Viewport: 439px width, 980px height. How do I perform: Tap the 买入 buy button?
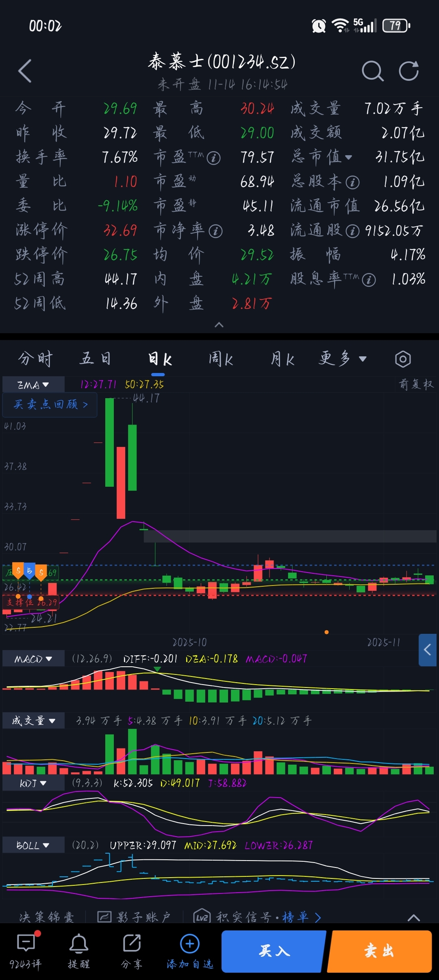coord(274,951)
